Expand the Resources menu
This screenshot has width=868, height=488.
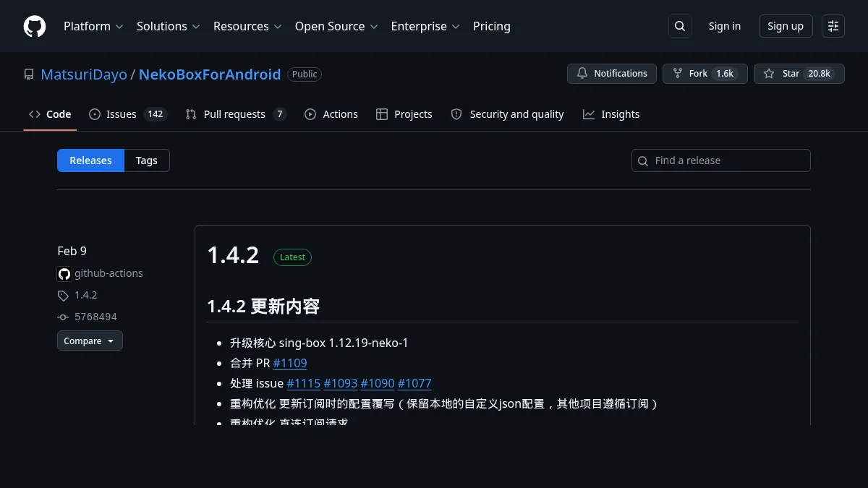point(247,26)
